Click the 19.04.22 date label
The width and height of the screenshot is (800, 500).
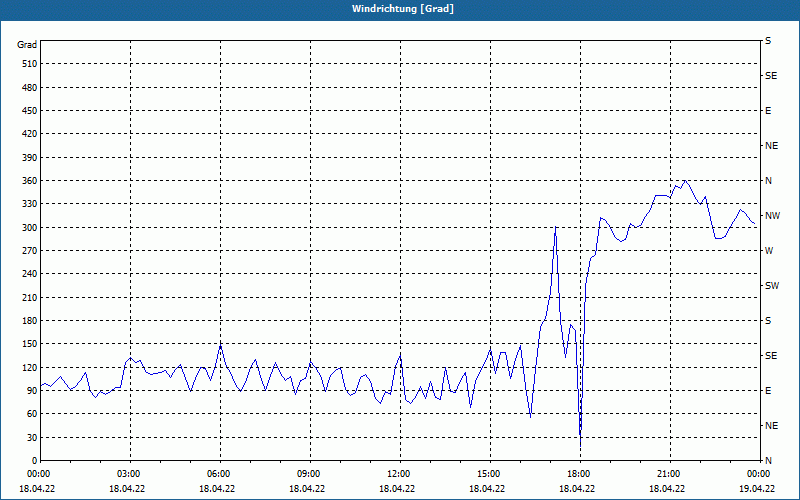click(757, 488)
